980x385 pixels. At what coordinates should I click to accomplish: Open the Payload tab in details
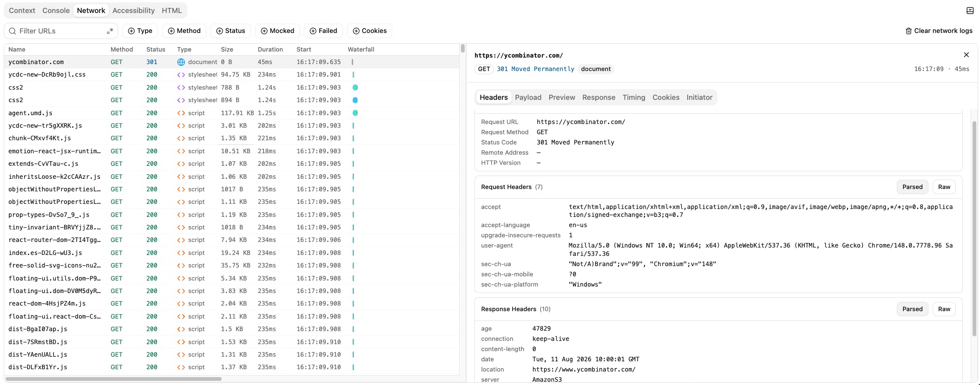pyautogui.click(x=528, y=98)
